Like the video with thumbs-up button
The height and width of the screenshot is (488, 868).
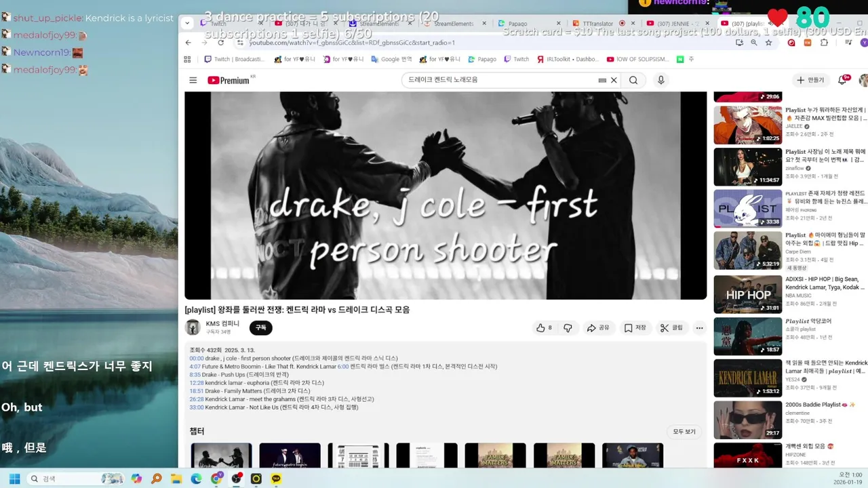(545, 328)
